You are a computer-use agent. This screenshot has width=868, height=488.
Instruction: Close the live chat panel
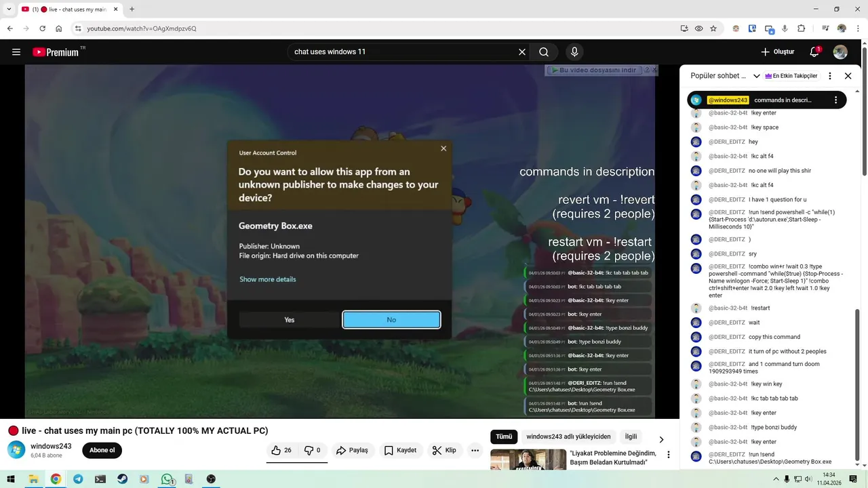click(x=848, y=76)
